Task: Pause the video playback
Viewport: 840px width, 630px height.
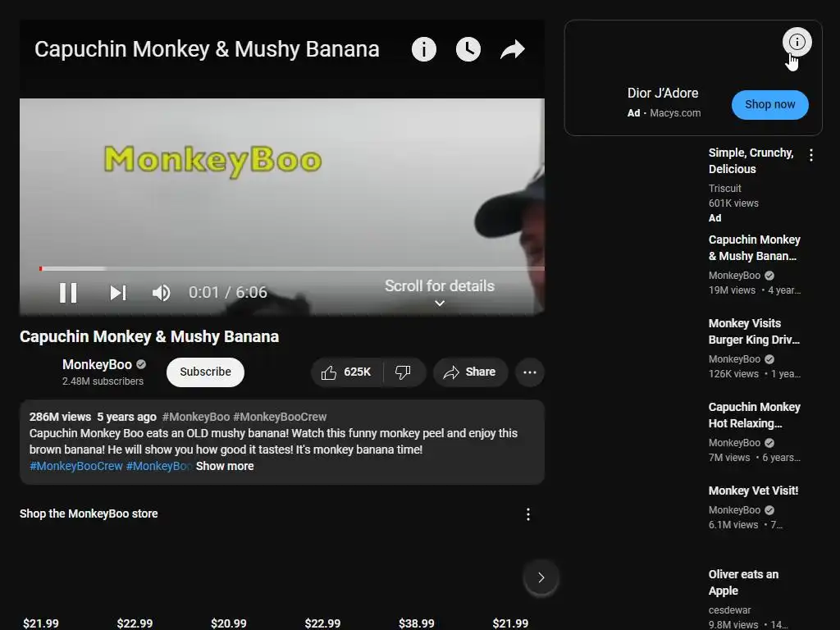Action: [x=68, y=293]
